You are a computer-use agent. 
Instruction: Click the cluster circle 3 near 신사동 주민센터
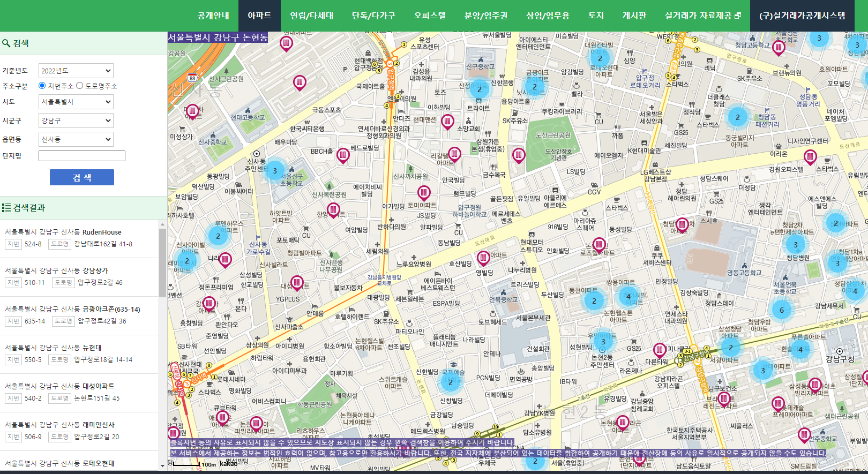click(275, 171)
